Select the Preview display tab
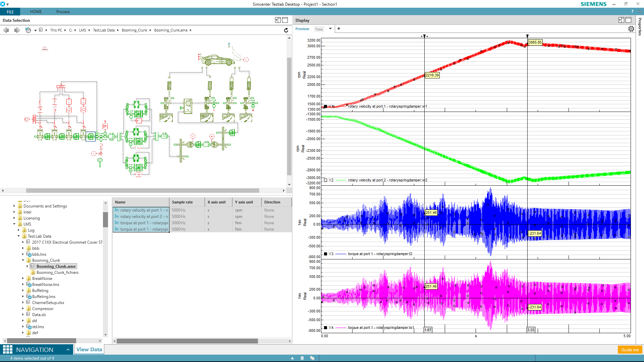644x362 pixels. pos(302,29)
